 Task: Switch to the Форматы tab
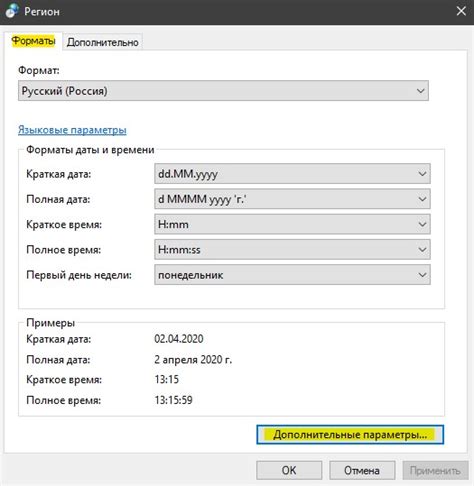[33, 41]
